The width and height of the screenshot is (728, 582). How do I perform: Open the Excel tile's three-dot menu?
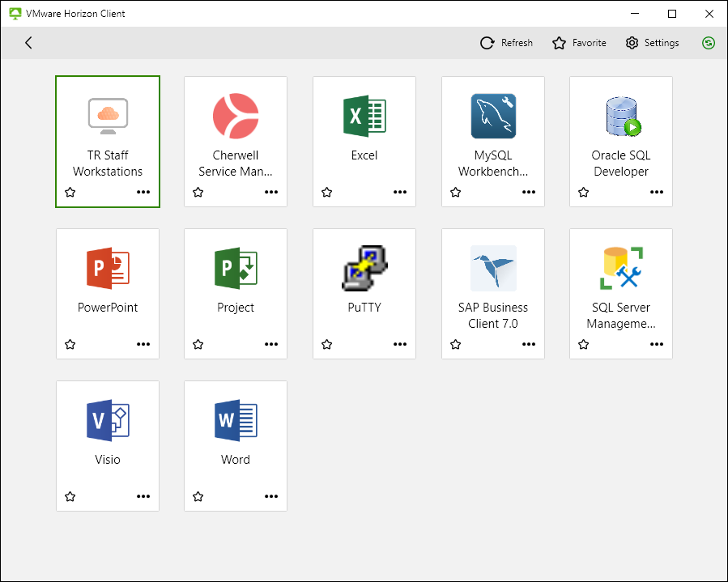(x=400, y=192)
